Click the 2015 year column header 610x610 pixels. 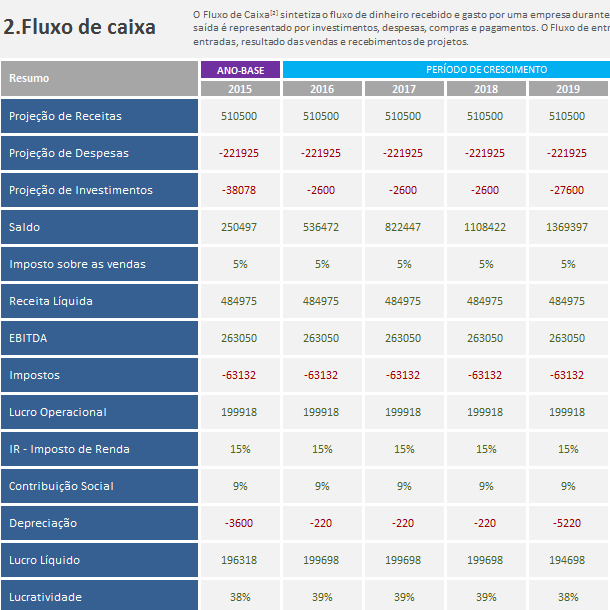[x=240, y=89]
